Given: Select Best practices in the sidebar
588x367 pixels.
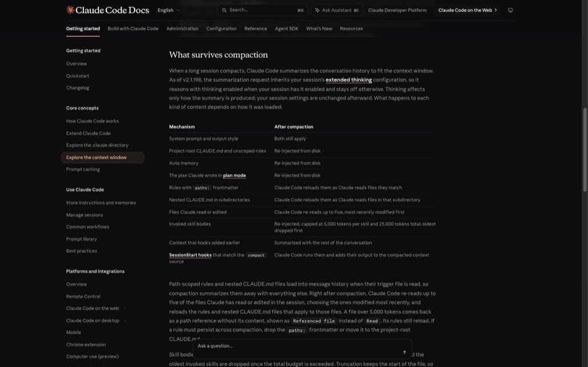Looking at the screenshot, I should 82,251.
